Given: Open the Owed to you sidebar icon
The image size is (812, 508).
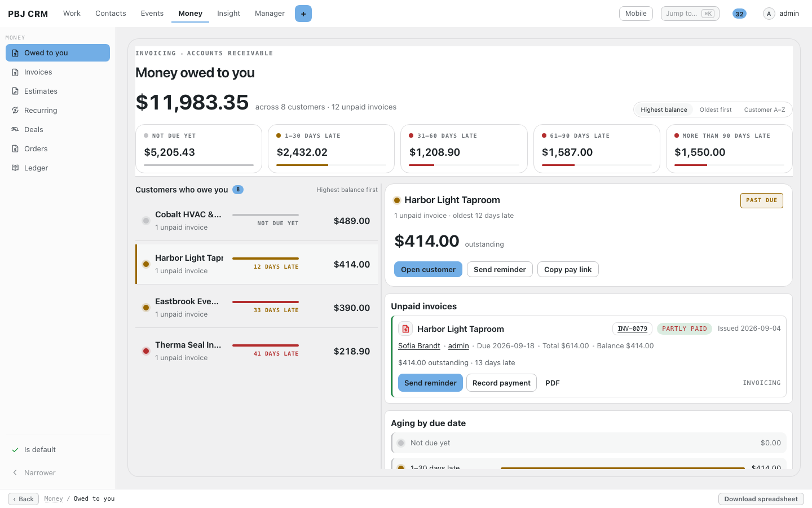Looking at the screenshot, I should coord(15,53).
